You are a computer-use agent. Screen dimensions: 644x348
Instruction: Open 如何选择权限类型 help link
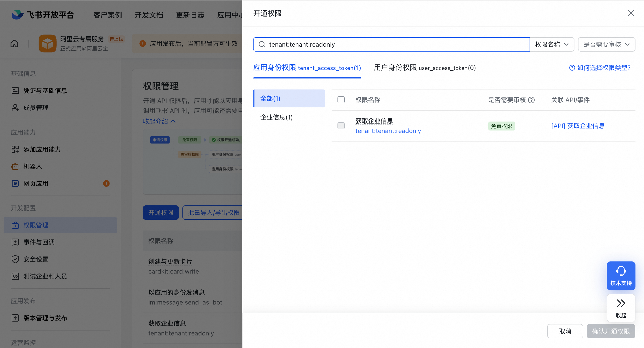click(600, 68)
